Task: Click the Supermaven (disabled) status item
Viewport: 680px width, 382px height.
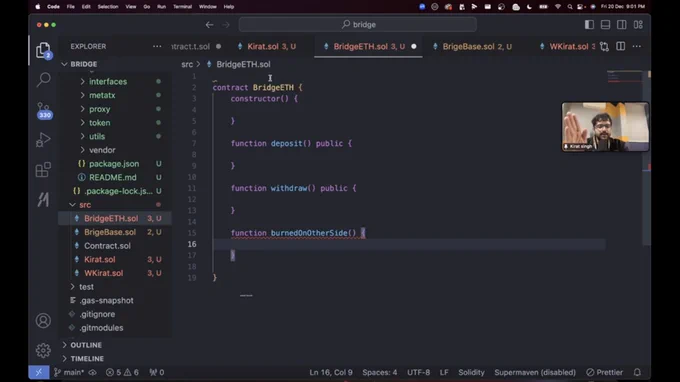Action: coord(535,372)
